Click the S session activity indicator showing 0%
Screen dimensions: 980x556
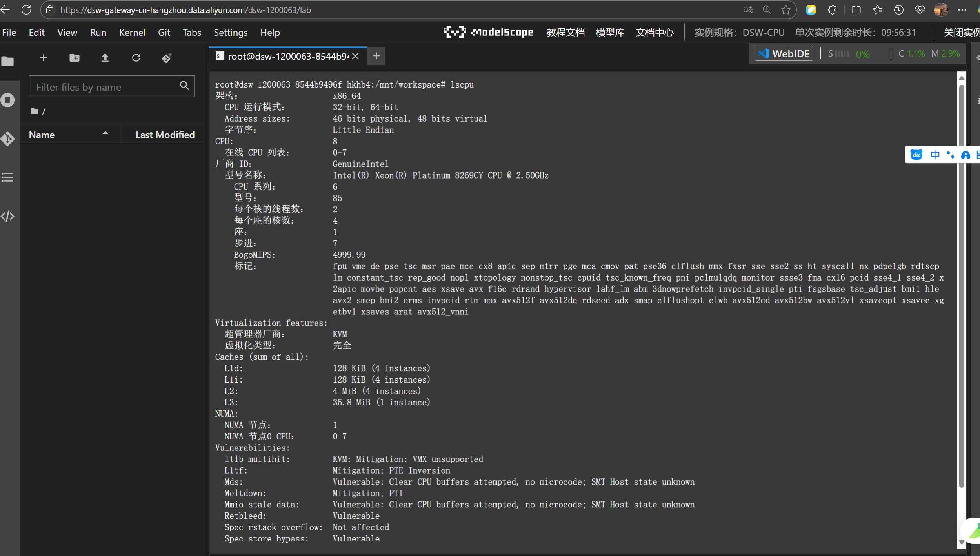coord(849,54)
